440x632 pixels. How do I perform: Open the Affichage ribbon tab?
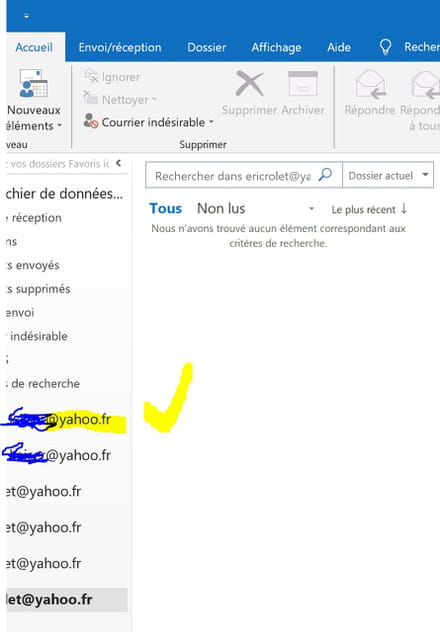[x=276, y=48]
